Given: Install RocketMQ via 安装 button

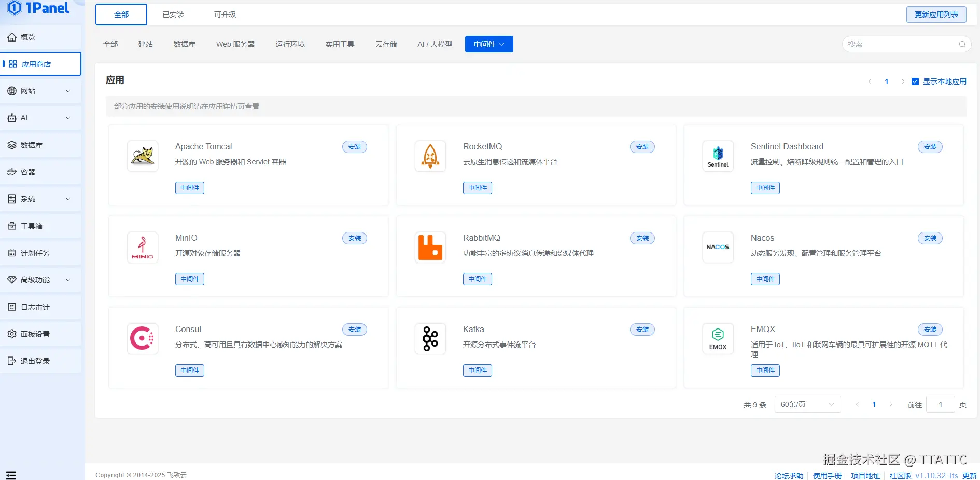Looking at the screenshot, I should coord(642,147).
